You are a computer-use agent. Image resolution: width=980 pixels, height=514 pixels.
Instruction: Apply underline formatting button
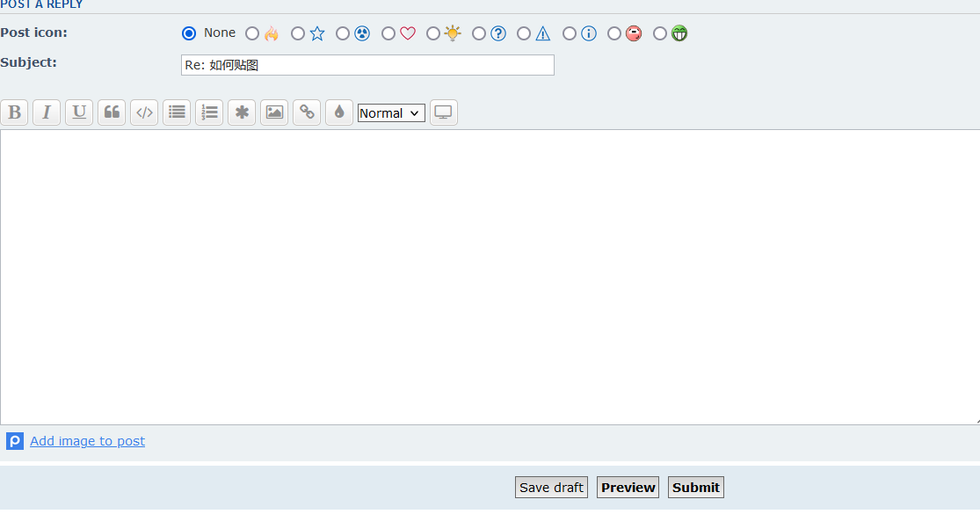point(79,112)
